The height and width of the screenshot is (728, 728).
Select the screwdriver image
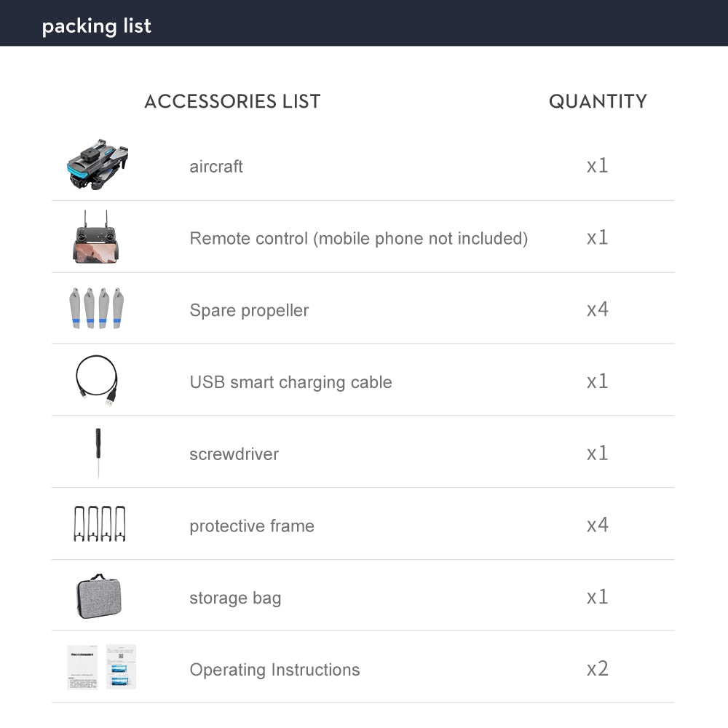[98, 453]
